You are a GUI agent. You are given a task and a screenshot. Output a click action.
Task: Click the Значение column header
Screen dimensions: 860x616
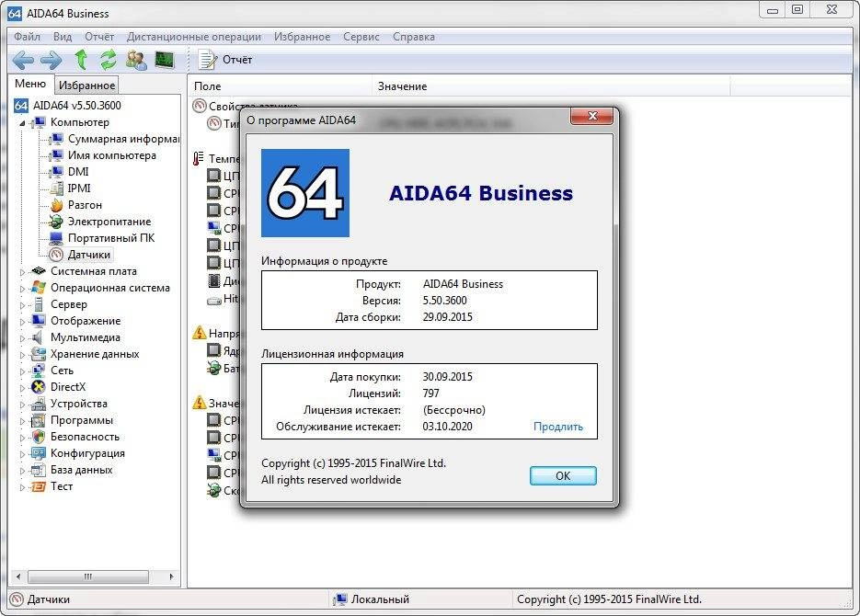[551, 86]
